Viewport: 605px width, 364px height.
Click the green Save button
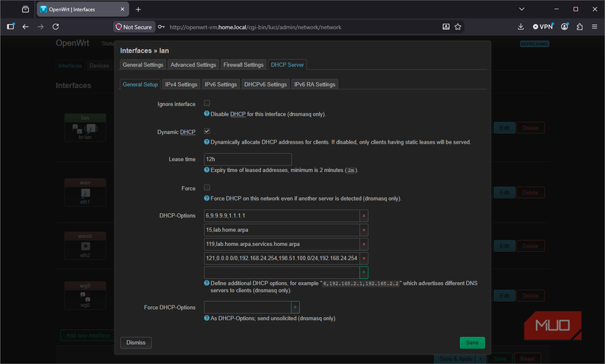coord(472,343)
